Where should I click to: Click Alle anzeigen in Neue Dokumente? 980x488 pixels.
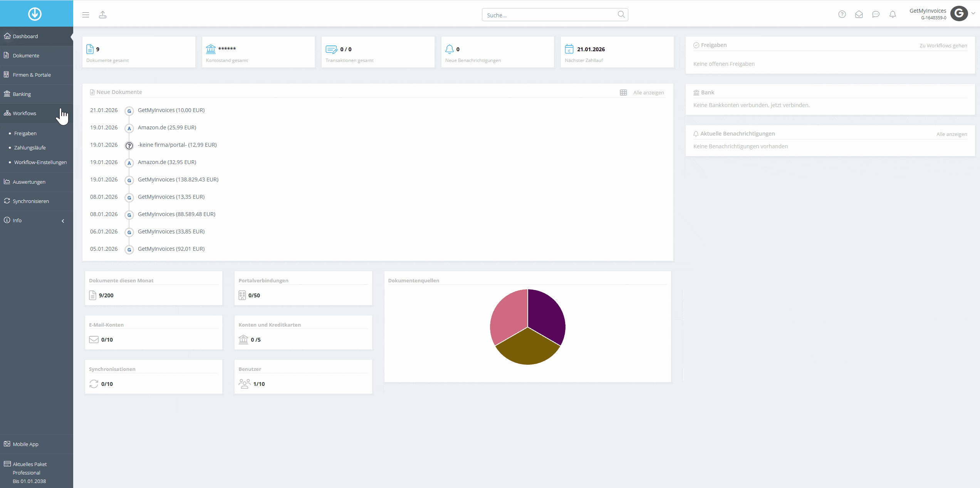[x=648, y=92]
